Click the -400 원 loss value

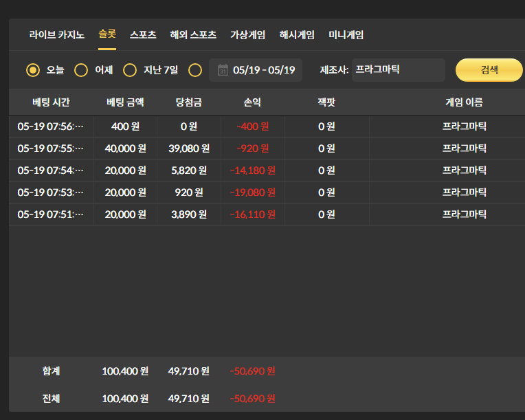pyautogui.click(x=252, y=126)
